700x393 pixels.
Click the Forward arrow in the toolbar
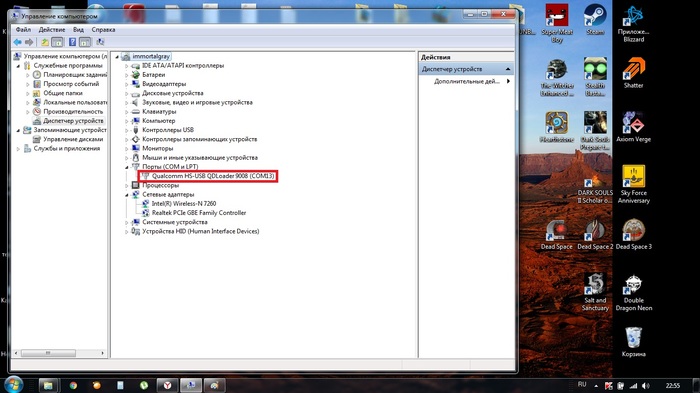point(29,42)
